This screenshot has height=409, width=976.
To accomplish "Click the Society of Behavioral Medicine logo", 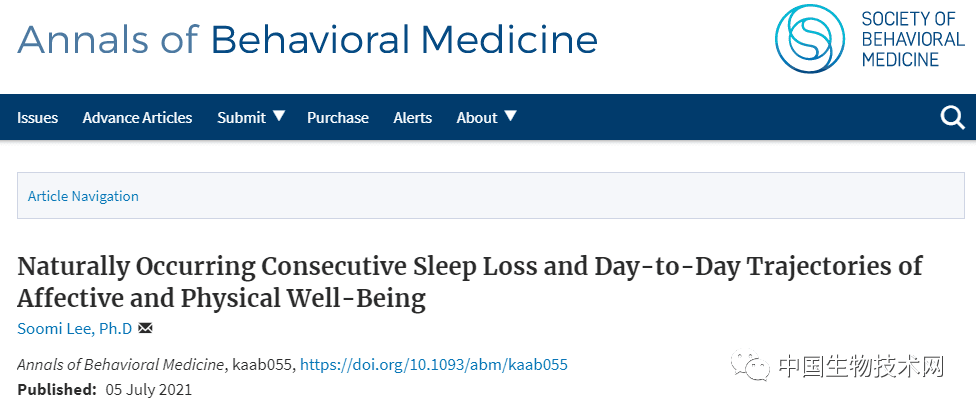I will click(810, 39).
